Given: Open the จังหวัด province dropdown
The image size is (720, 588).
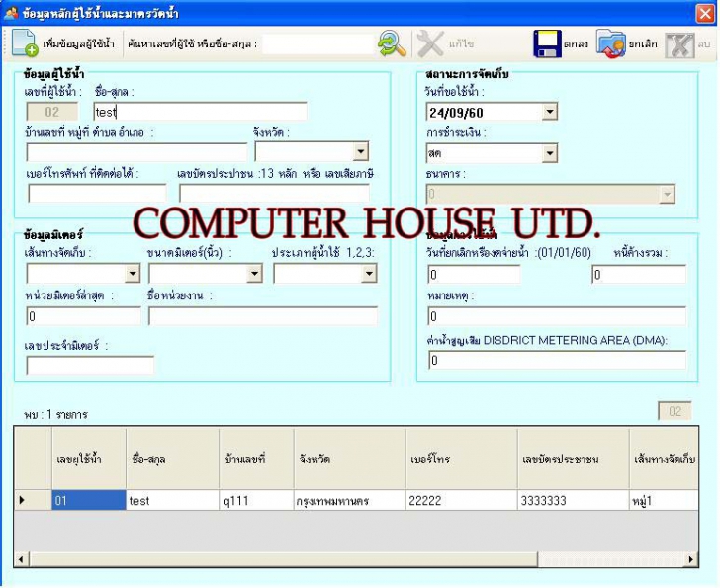Looking at the screenshot, I should click(x=360, y=151).
